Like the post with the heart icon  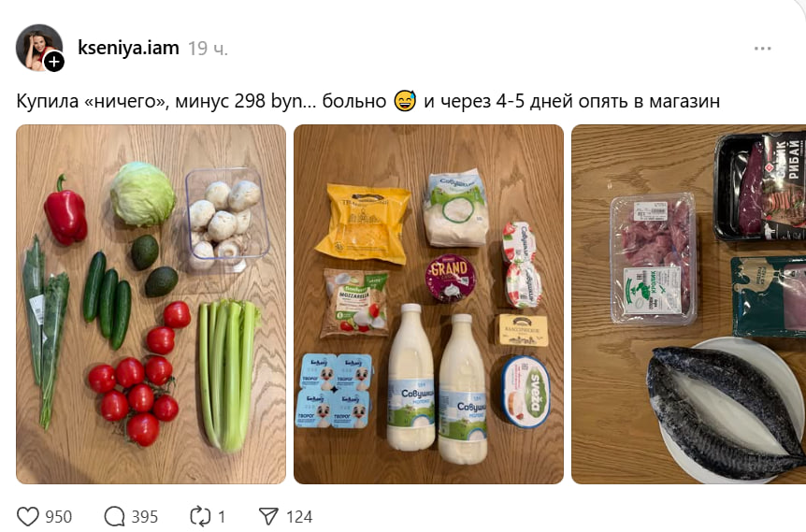(x=28, y=517)
